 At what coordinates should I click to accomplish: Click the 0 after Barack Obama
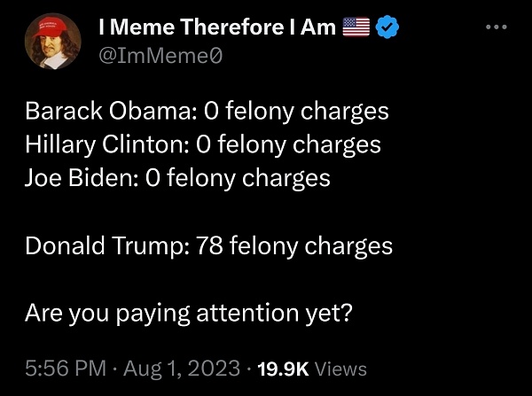(211, 112)
